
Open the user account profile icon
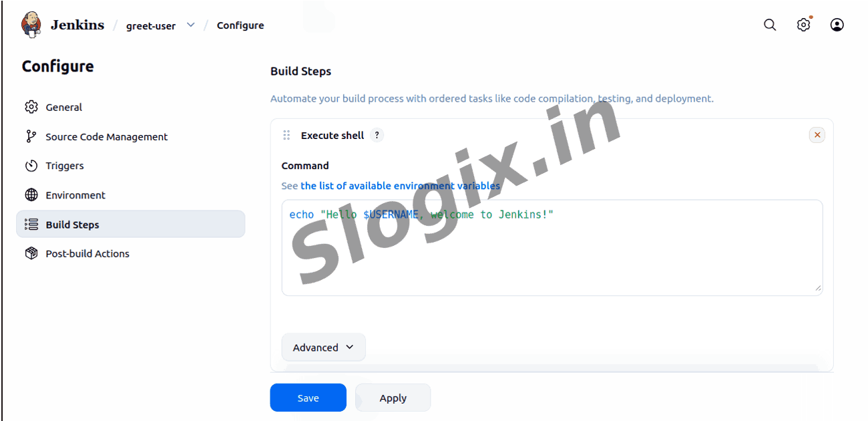tap(837, 25)
